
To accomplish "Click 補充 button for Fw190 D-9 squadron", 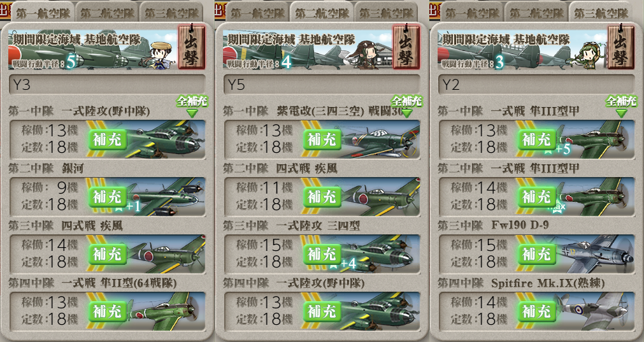I will pos(537,255).
